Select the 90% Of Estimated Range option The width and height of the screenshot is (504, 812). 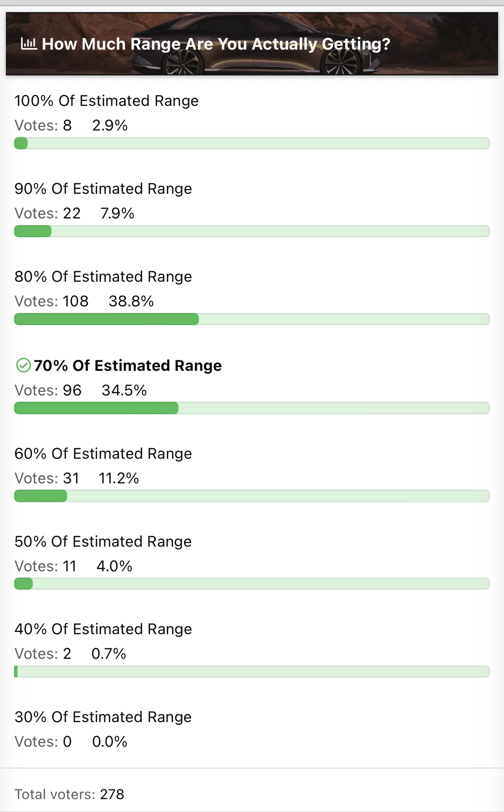pos(103,189)
